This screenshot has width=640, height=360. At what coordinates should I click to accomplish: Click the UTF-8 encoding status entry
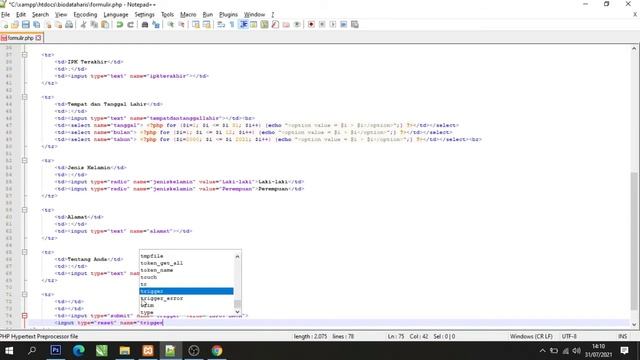(569, 336)
